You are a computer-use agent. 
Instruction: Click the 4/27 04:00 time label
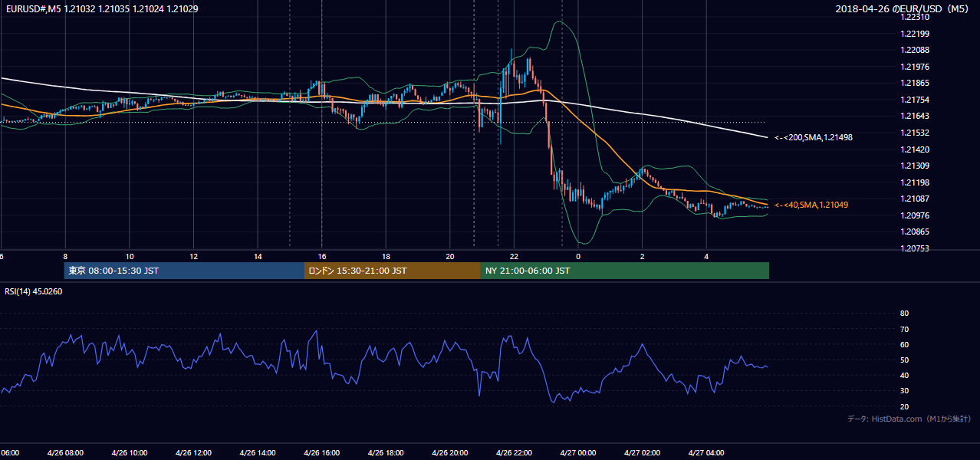[x=706, y=453]
